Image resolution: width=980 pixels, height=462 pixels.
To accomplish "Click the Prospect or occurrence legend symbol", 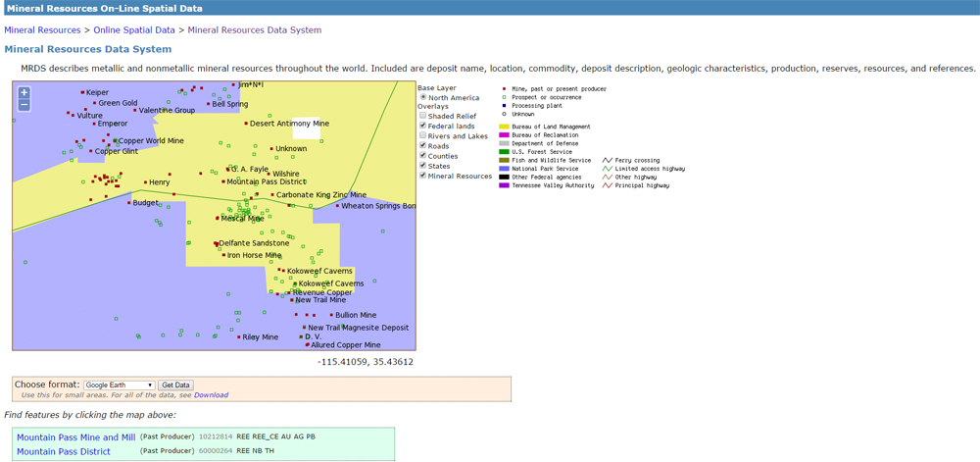I will coord(504,97).
